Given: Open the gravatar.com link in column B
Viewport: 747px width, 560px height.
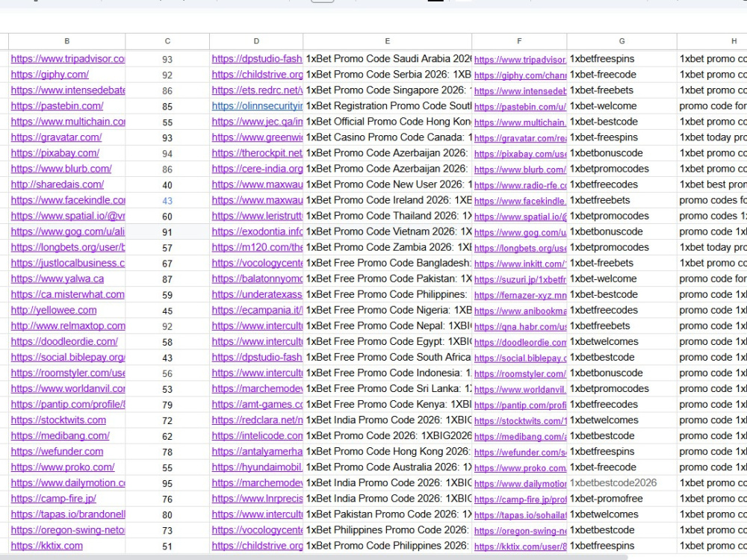Looking at the screenshot, I should 56,137.
